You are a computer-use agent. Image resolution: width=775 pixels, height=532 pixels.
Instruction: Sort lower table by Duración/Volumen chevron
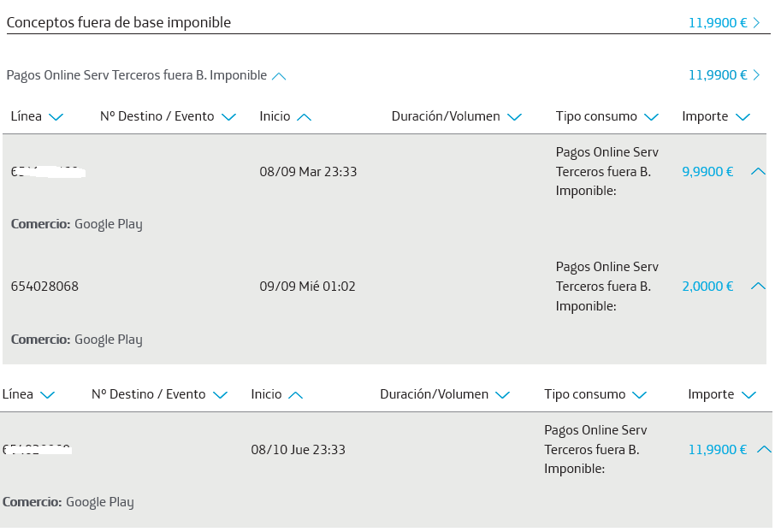coord(502,395)
